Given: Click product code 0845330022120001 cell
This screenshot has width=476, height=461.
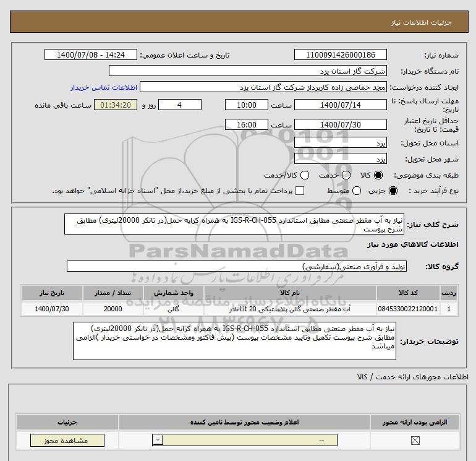Looking at the screenshot, I should pyautogui.click(x=408, y=309).
